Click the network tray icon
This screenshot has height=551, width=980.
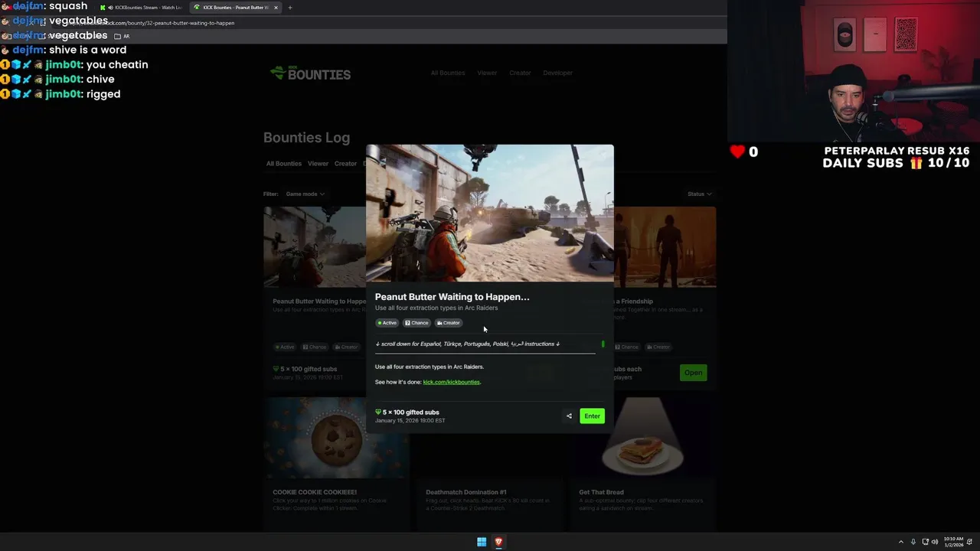925,542
